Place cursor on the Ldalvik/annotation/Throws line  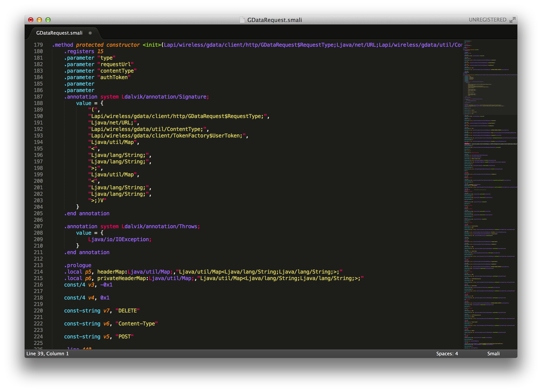pyautogui.click(x=160, y=226)
